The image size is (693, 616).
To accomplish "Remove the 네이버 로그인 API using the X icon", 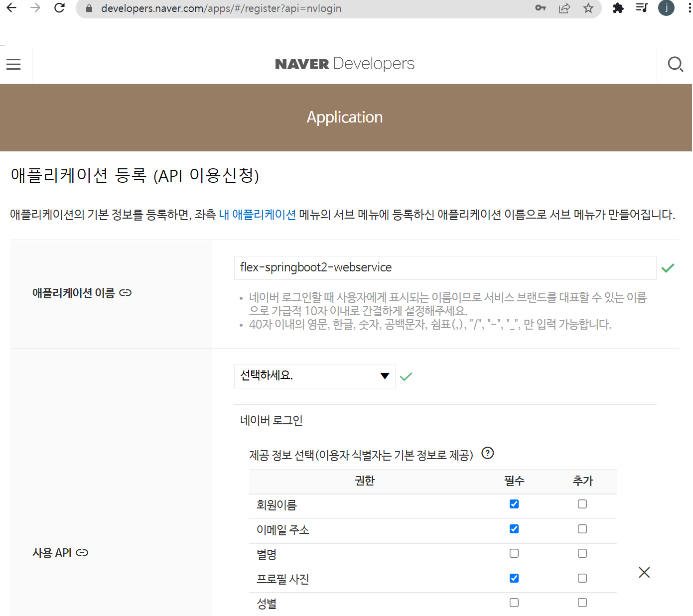I will tap(644, 572).
